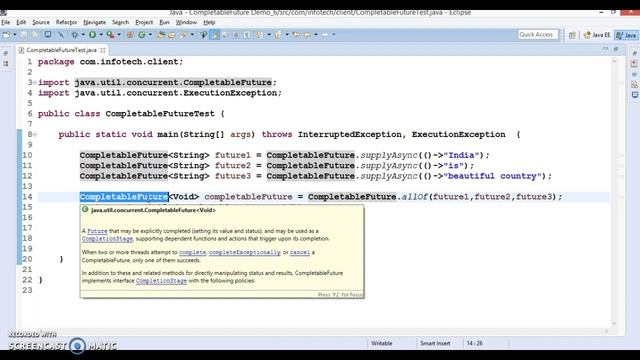This screenshot has width=640, height=360.
Task: Open the bottom minimized view in right trim
Action: (635, 95)
